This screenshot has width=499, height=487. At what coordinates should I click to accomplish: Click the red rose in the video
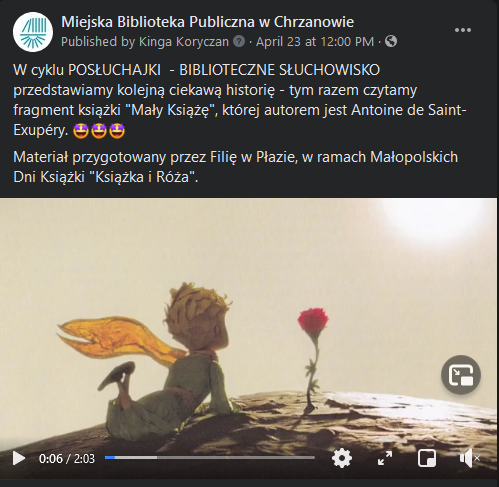click(x=313, y=321)
